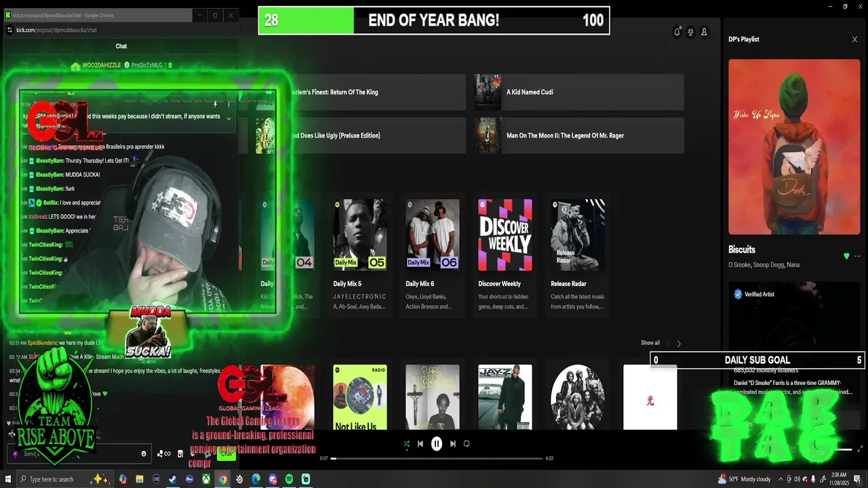
Task: Skip to next track
Action: (453, 444)
